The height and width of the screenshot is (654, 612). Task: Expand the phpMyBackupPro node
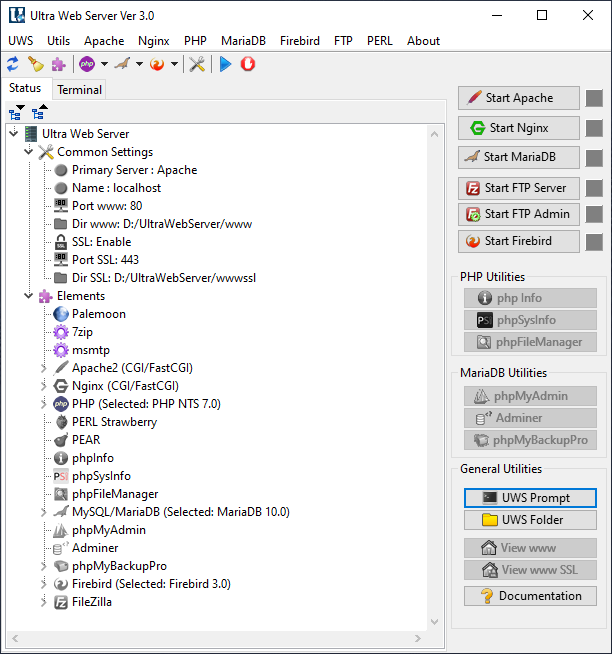pyautogui.click(x=44, y=566)
